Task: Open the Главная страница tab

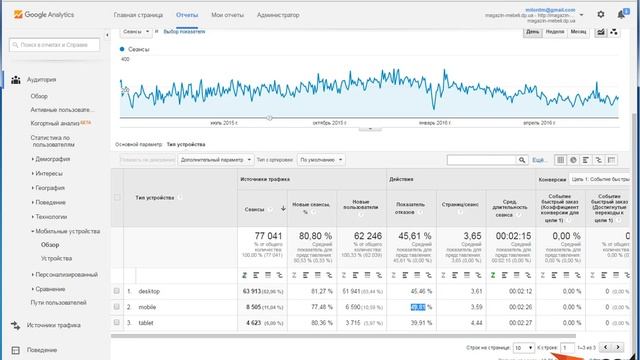Action: [138, 15]
